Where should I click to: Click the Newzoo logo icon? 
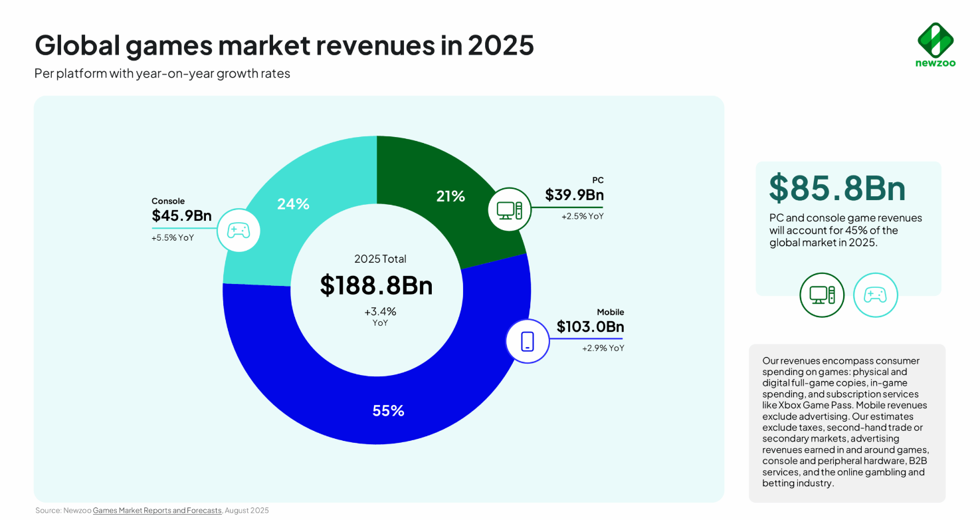pyautogui.click(x=935, y=39)
